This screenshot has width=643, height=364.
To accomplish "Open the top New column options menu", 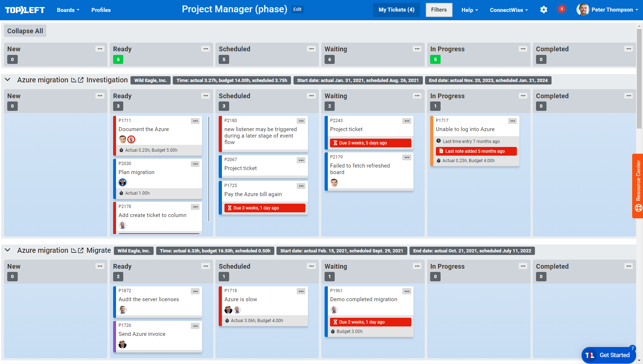I will click(x=100, y=49).
